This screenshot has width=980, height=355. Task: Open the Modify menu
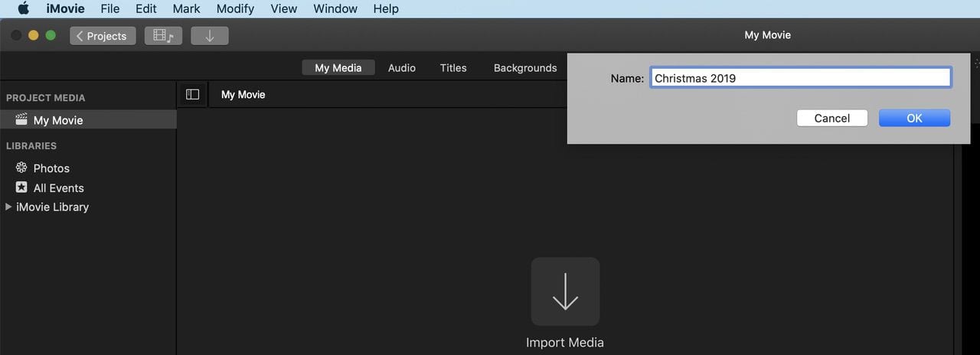coord(235,9)
